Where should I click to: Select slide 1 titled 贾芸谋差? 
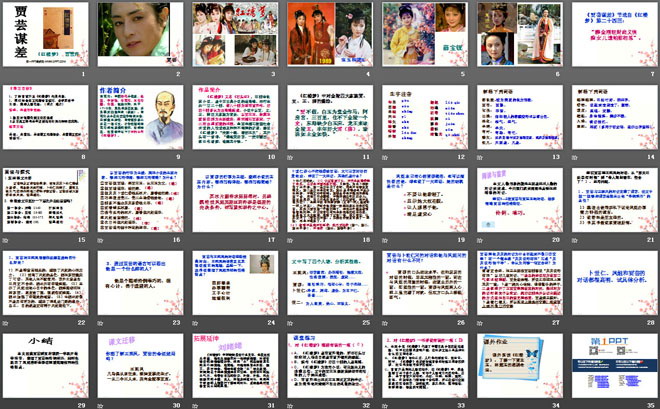[46, 35]
